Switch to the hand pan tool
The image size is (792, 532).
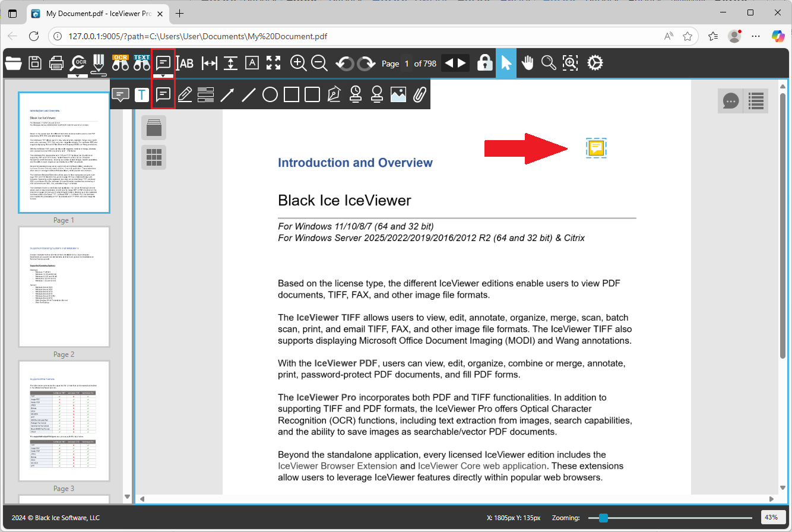527,63
